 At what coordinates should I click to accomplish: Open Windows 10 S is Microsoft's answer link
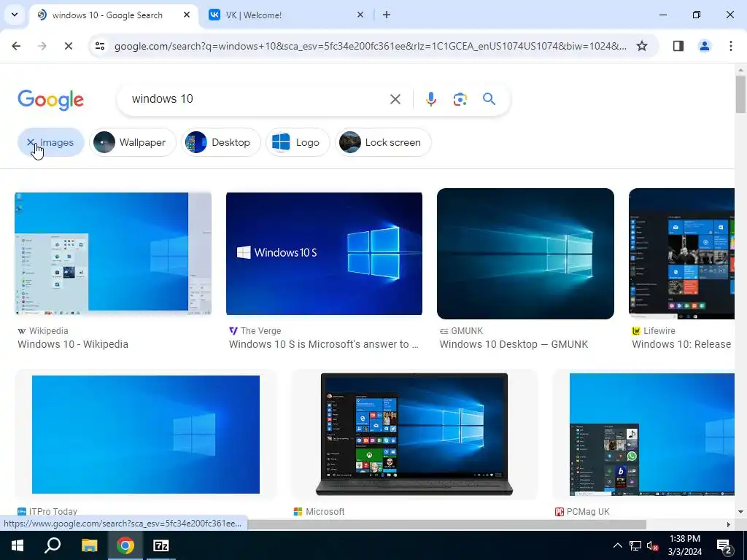(x=323, y=344)
